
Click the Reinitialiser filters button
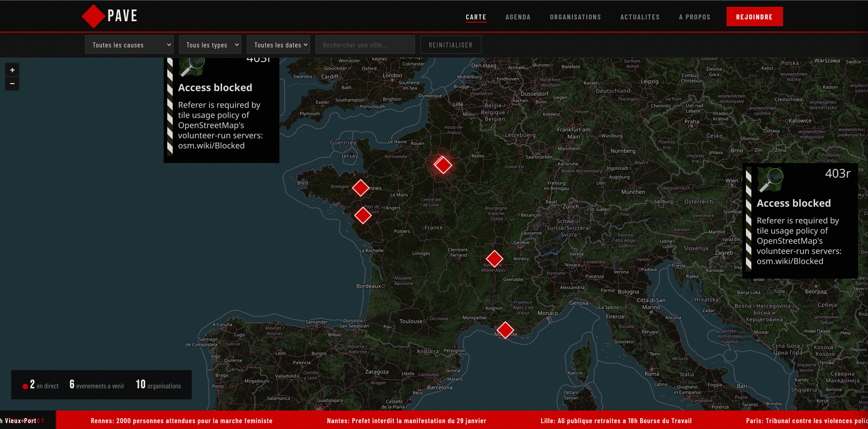tap(451, 45)
